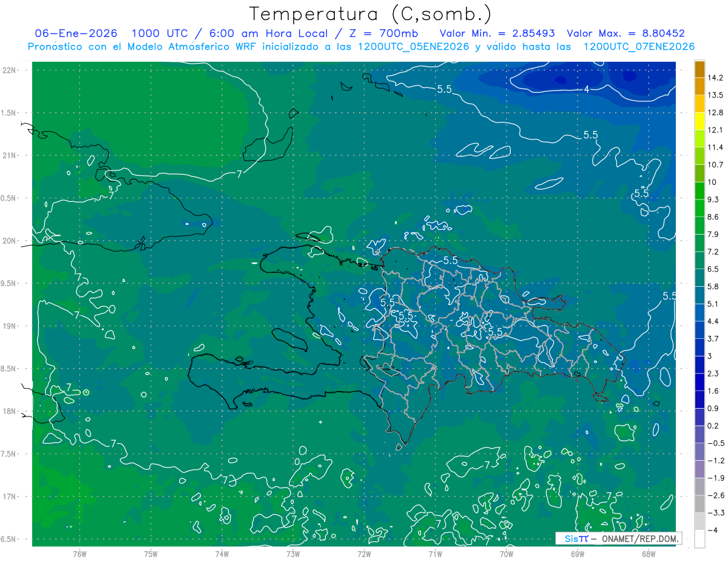
Task: Click the '68W' longitude axis label
Action: [x=649, y=554]
